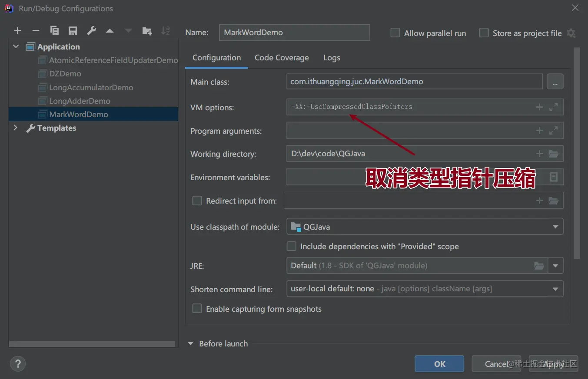The width and height of the screenshot is (588, 379).
Task: Check Store as project file
Action: pos(484,33)
